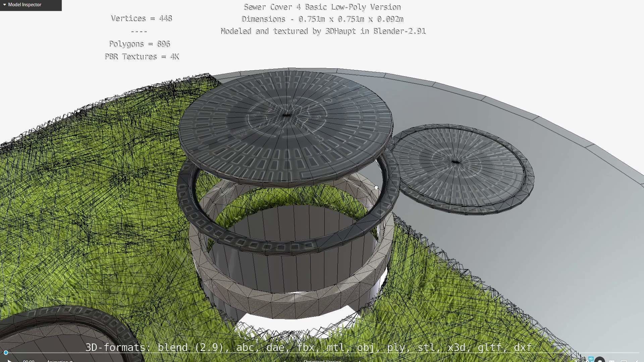Screen dimensions: 644x362
Task: Play the model animation
Action: tap(10, 361)
